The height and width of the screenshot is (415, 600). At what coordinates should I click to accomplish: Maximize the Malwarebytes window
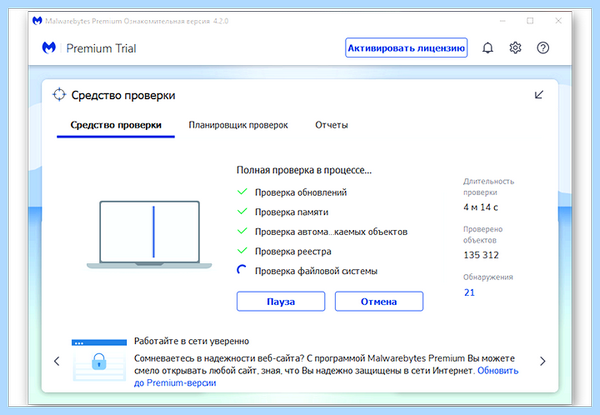point(530,21)
